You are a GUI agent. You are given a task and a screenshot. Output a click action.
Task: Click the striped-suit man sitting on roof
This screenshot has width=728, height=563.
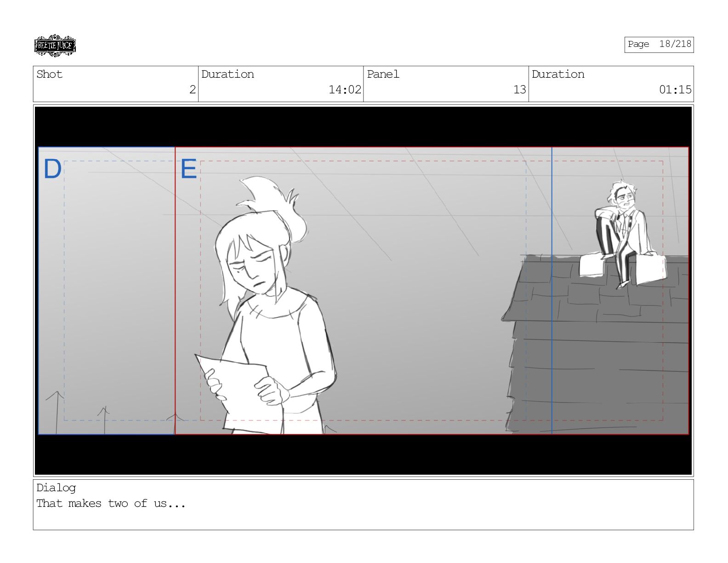pos(624,234)
